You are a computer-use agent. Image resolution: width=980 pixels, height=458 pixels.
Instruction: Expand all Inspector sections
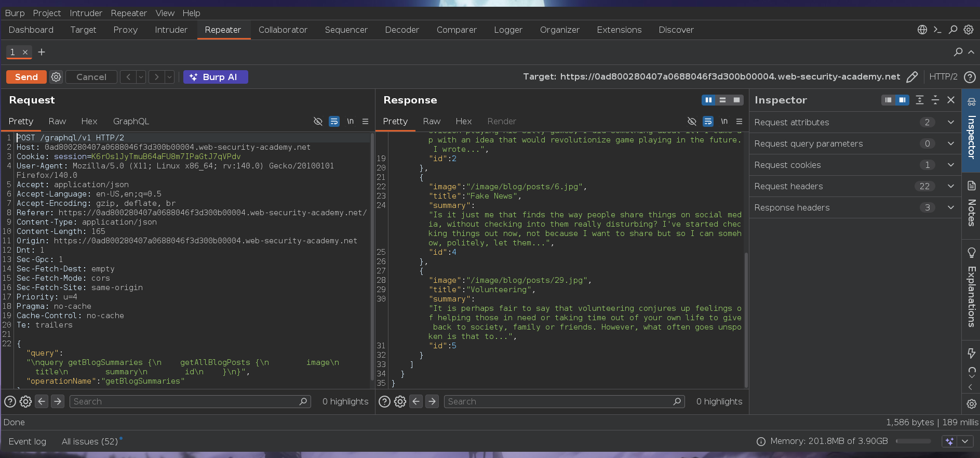pyautogui.click(x=920, y=100)
